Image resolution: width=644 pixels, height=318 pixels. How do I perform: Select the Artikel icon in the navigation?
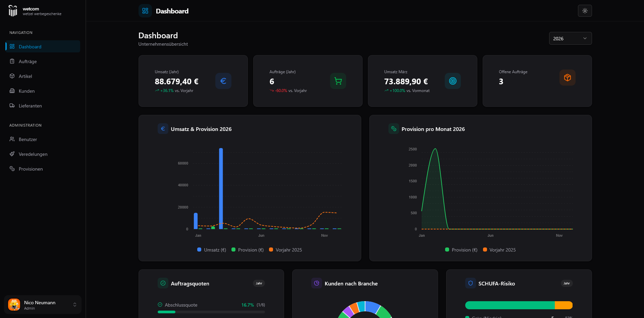(x=12, y=76)
